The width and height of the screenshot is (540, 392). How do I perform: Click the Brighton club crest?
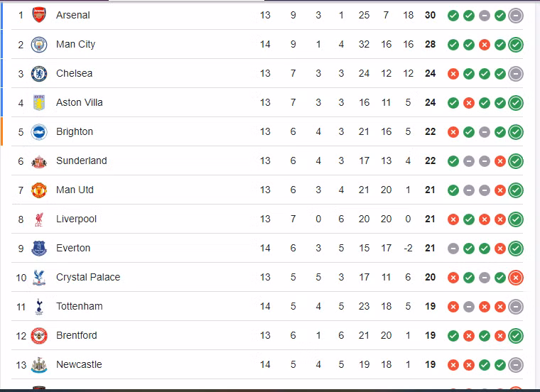point(39,131)
